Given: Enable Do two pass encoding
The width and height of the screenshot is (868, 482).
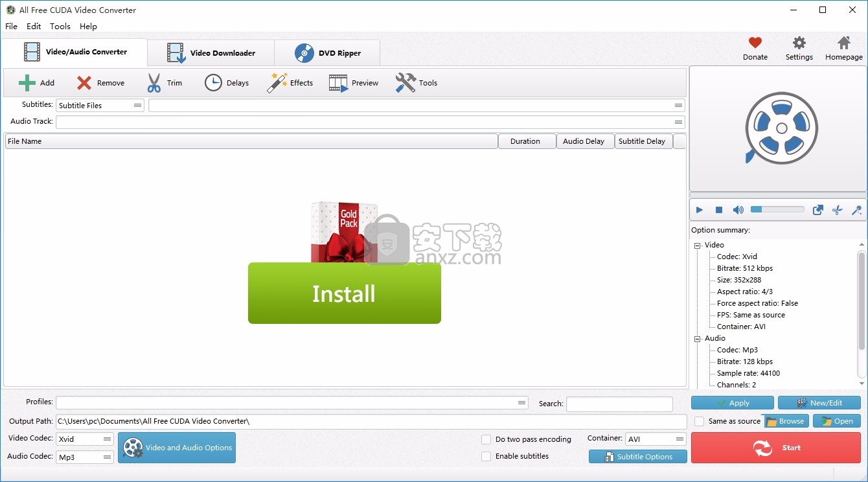Looking at the screenshot, I should tap(486, 439).
